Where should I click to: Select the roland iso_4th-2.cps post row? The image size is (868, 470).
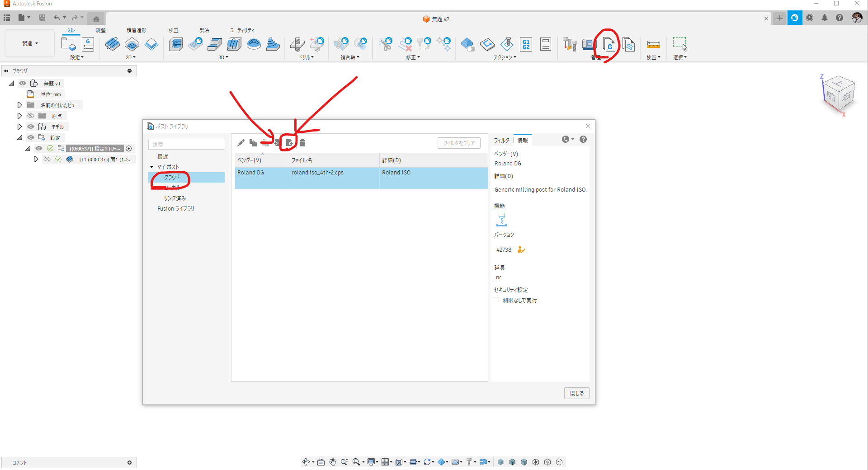click(x=361, y=178)
